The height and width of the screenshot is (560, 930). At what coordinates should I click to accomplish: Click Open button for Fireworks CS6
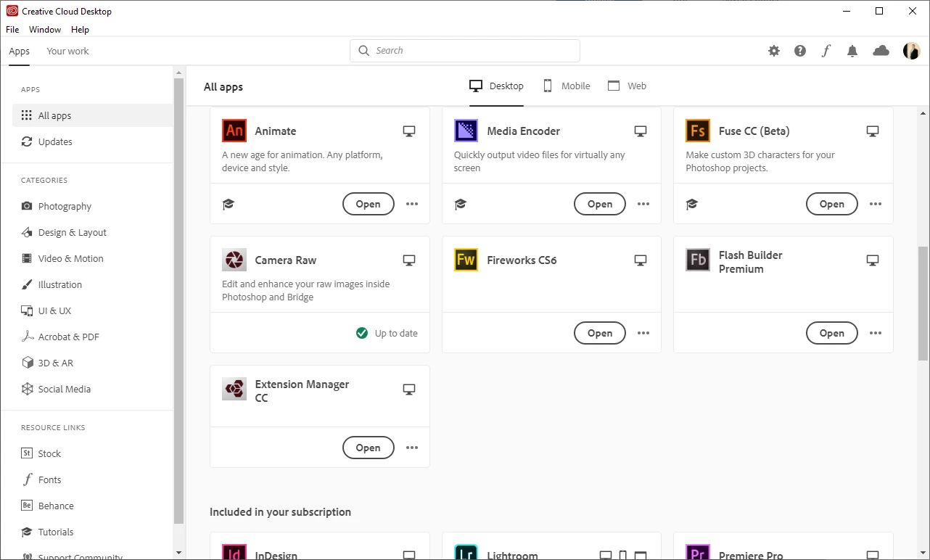click(600, 333)
